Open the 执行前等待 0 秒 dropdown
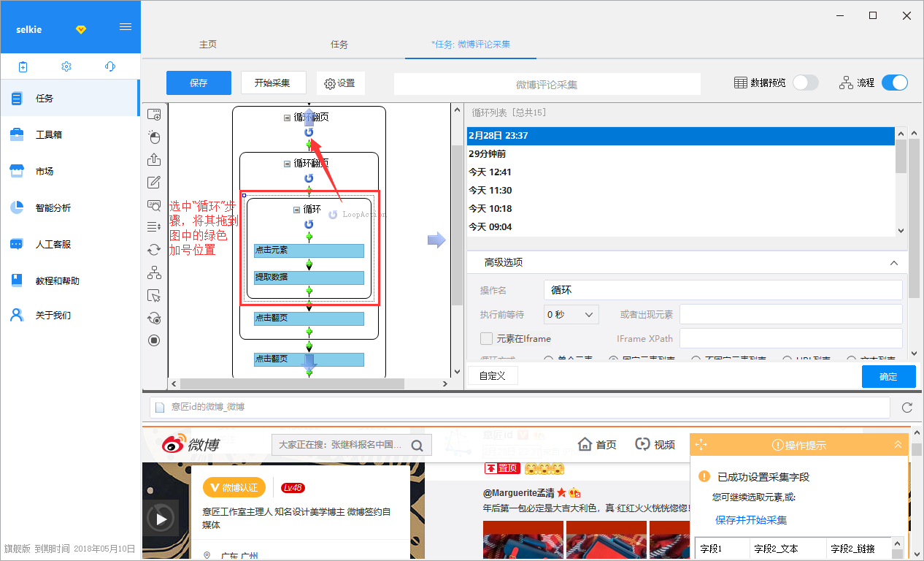 tap(571, 314)
